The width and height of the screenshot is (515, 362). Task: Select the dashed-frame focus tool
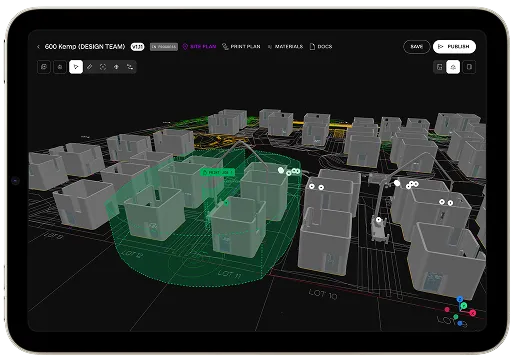pyautogui.click(x=103, y=67)
